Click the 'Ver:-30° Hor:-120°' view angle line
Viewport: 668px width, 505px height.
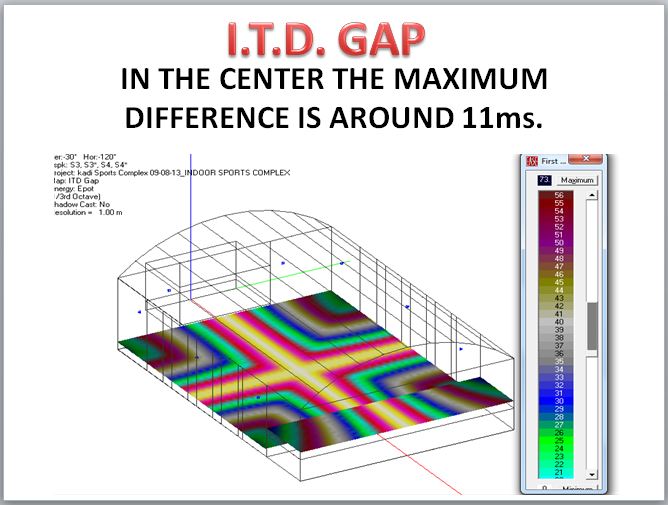point(85,157)
